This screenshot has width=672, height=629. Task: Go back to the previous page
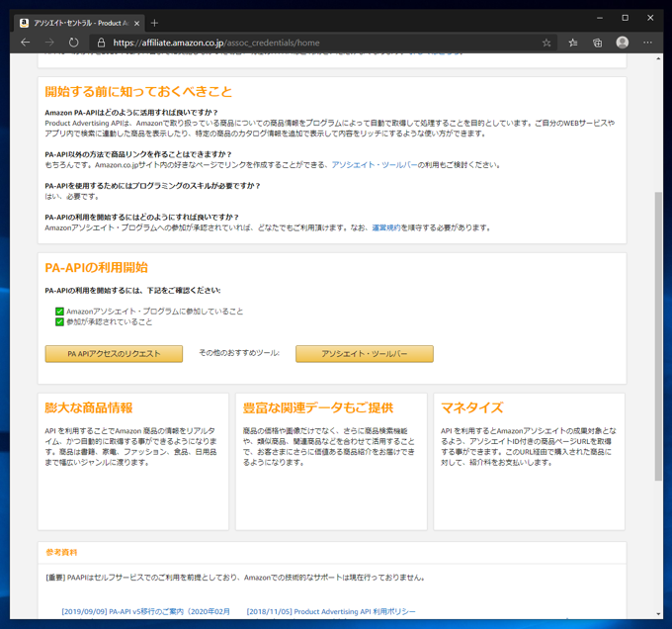pos(26,43)
